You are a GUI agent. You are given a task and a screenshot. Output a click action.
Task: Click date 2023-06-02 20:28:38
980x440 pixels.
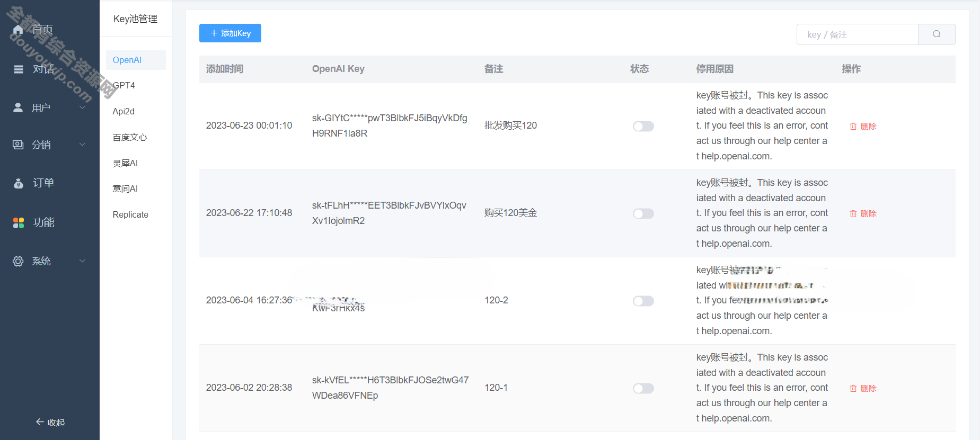[249, 388]
